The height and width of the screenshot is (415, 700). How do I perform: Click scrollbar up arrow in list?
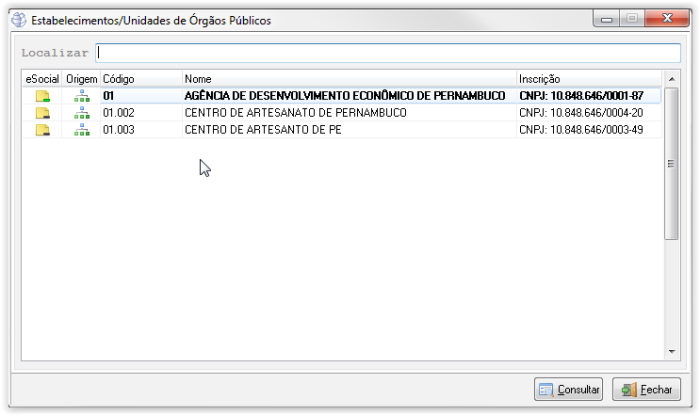click(671, 79)
